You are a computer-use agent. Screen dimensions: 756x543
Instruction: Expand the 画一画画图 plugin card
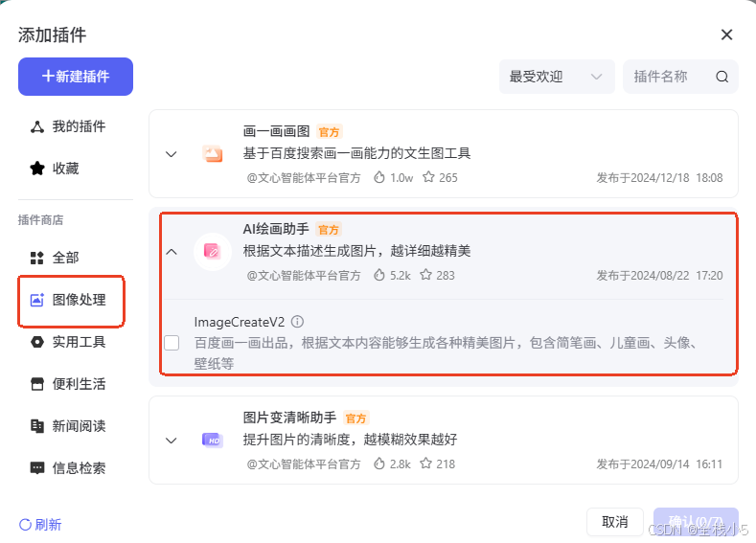pos(172,154)
